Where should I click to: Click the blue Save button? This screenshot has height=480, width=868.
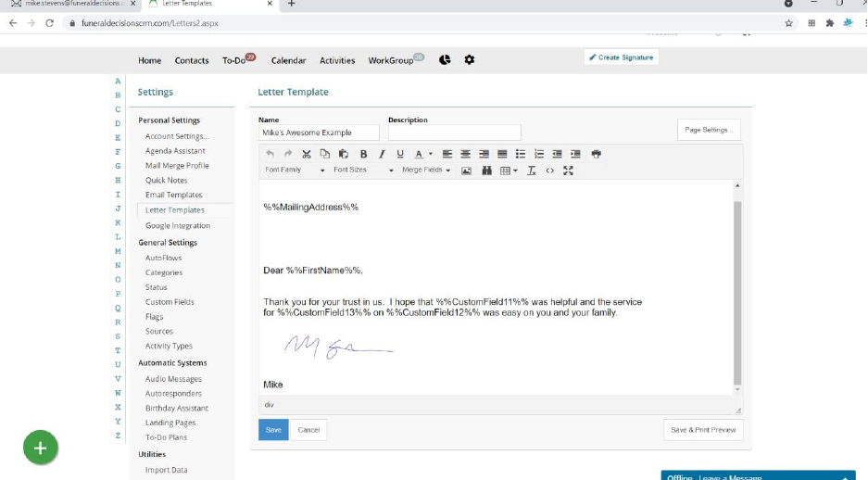click(x=273, y=430)
